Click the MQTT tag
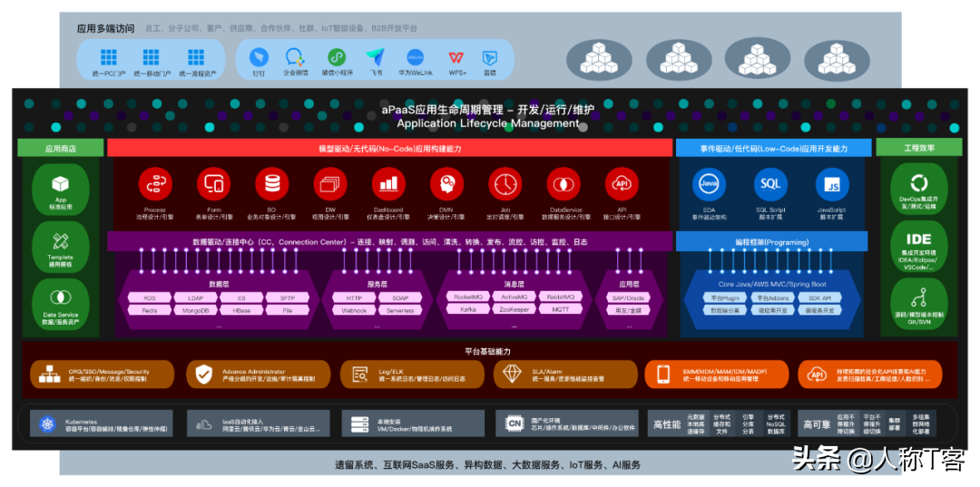The image size is (980, 487). (561, 309)
